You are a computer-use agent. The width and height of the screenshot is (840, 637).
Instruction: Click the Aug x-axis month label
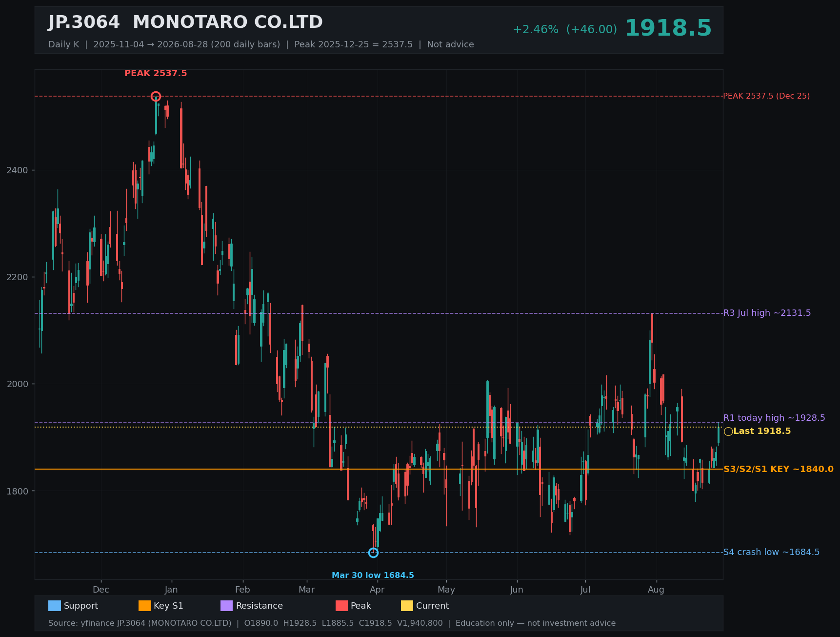click(656, 590)
